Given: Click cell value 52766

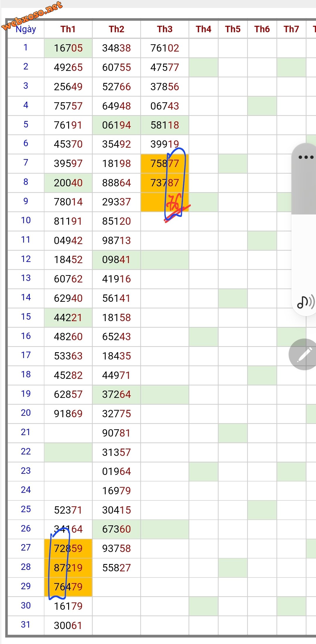Looking at the screenshot, I should [x=116, y=87].
